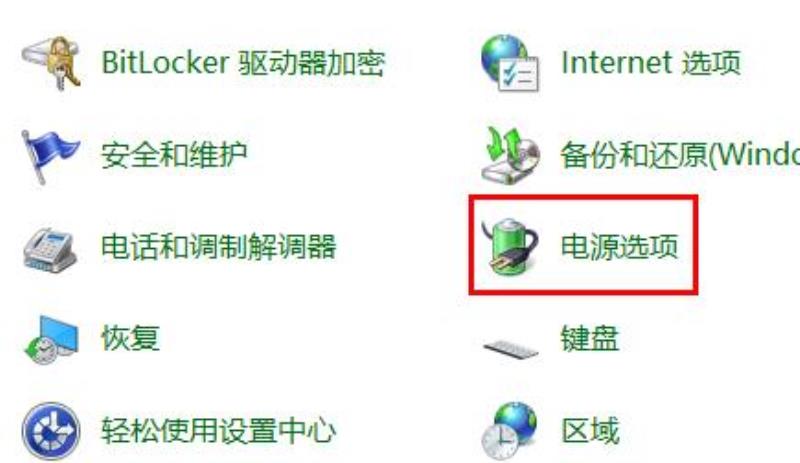Open the 电话和调制解调器 link
800x463 pixels.
click(219, 247)
